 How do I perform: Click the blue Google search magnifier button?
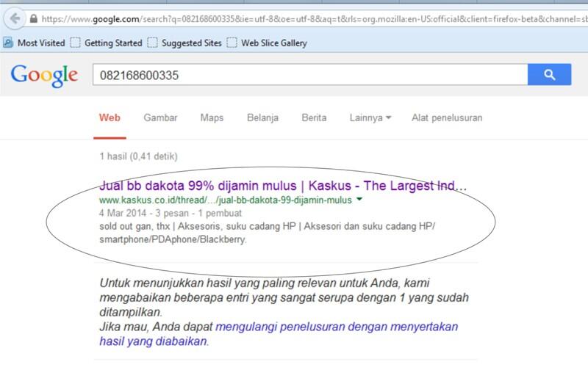pos(549,75)
